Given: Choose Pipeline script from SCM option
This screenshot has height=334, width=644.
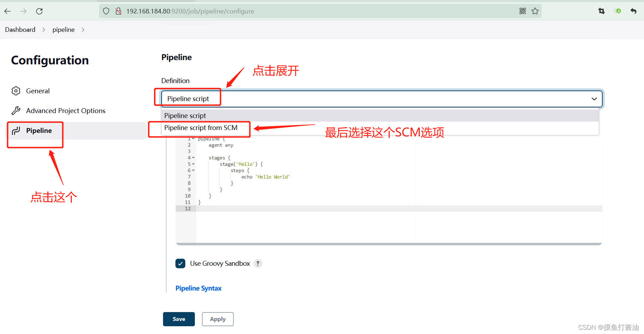Looking at the screenshot, I should 380,128.
